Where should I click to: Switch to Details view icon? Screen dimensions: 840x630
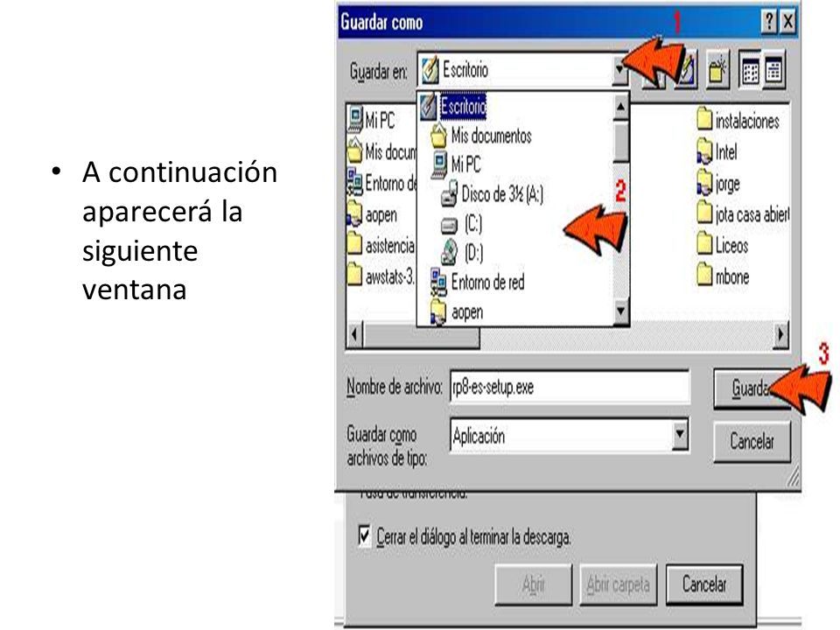(773, 70)
